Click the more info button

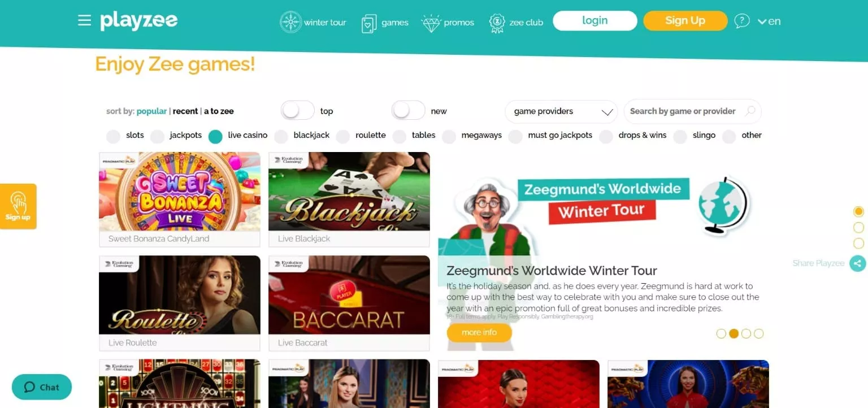(479, 332)
